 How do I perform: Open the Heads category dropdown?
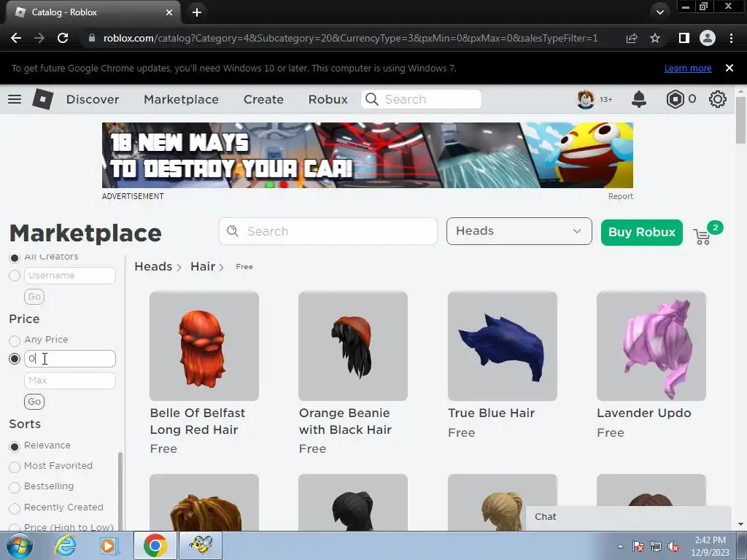519,231
